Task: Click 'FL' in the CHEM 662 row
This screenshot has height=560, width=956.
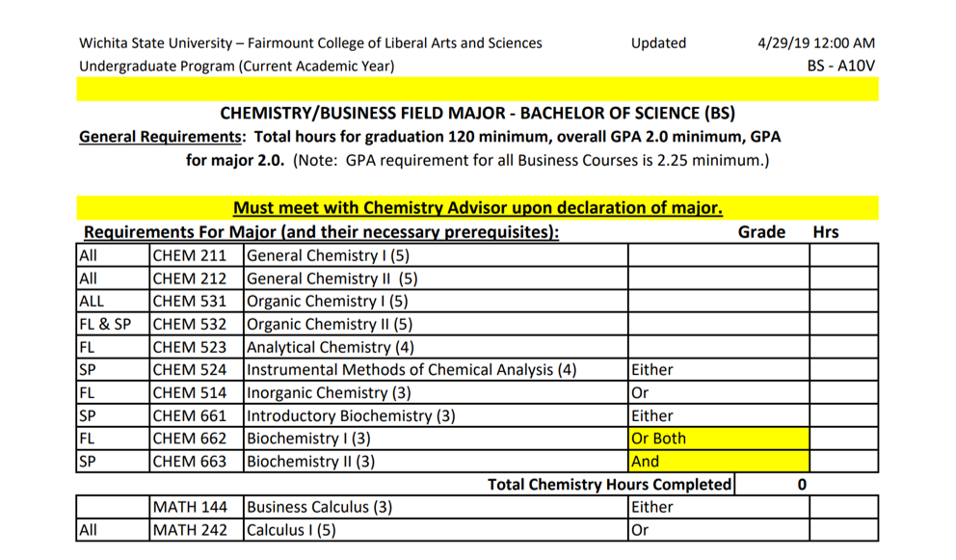Action: 87,439
